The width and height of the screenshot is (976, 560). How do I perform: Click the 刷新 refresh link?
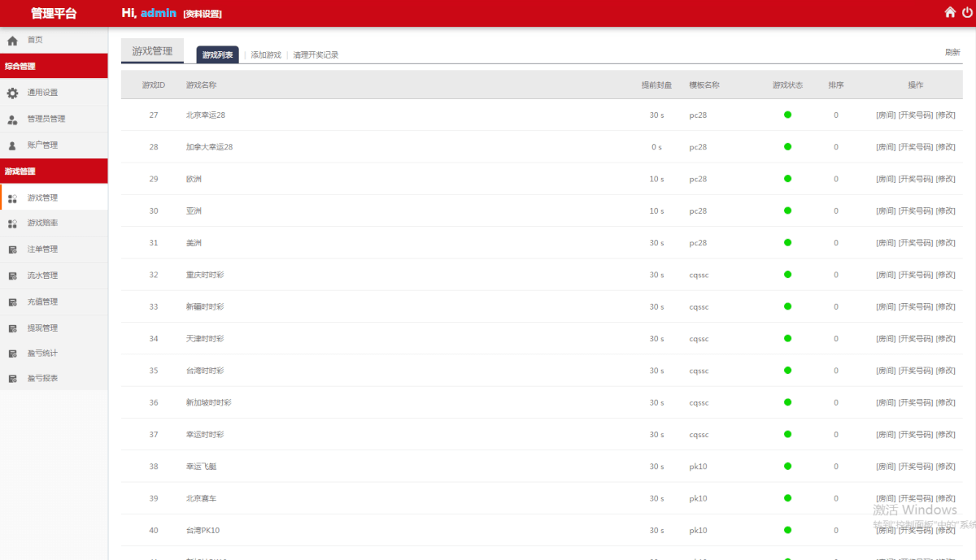pos(952,52)
